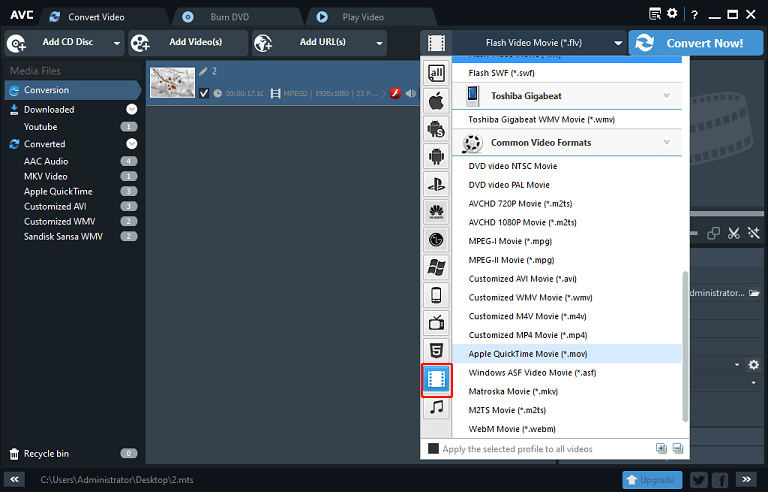
Task: Click the task list icon in title bar
Action: tap(655, 14)
